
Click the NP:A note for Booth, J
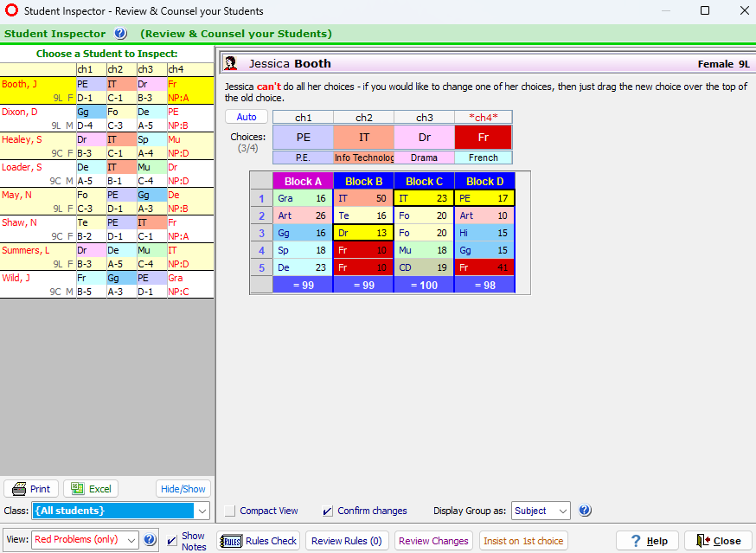[x=179, y=98]
